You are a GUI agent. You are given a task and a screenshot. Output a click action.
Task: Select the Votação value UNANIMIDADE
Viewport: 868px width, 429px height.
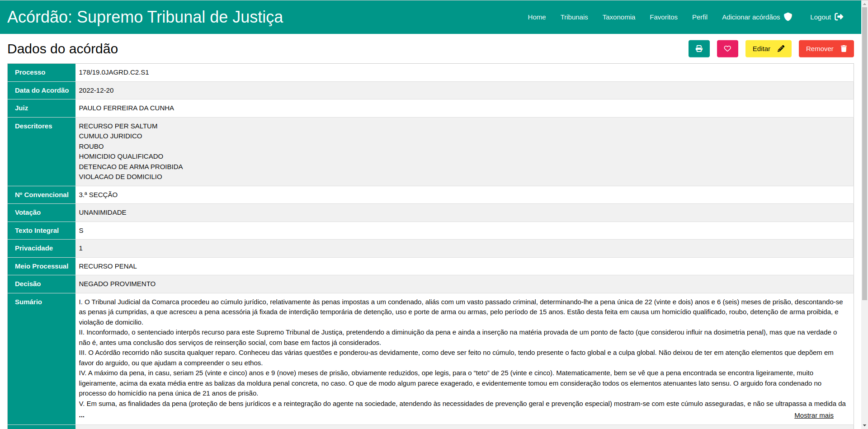point(103,212)
